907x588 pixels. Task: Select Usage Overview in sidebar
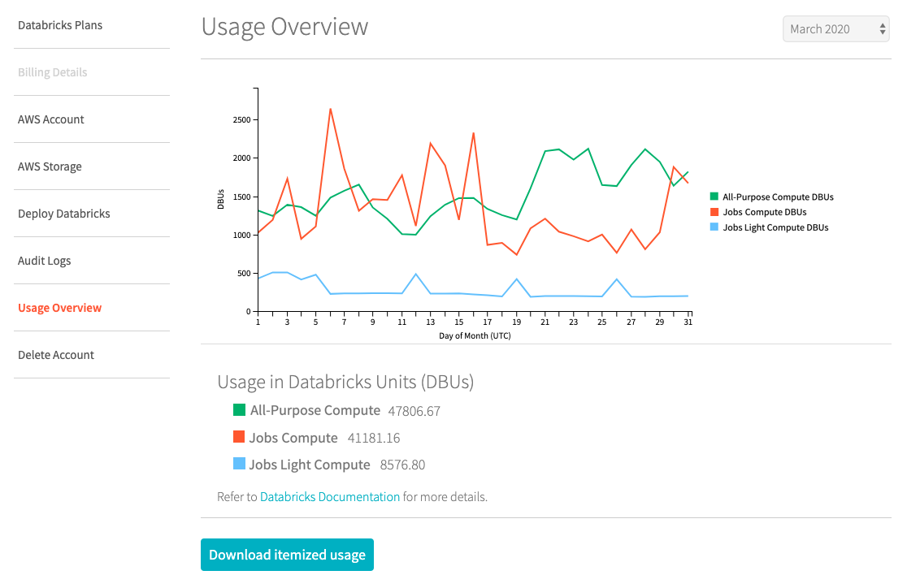[x=60, y=308]
